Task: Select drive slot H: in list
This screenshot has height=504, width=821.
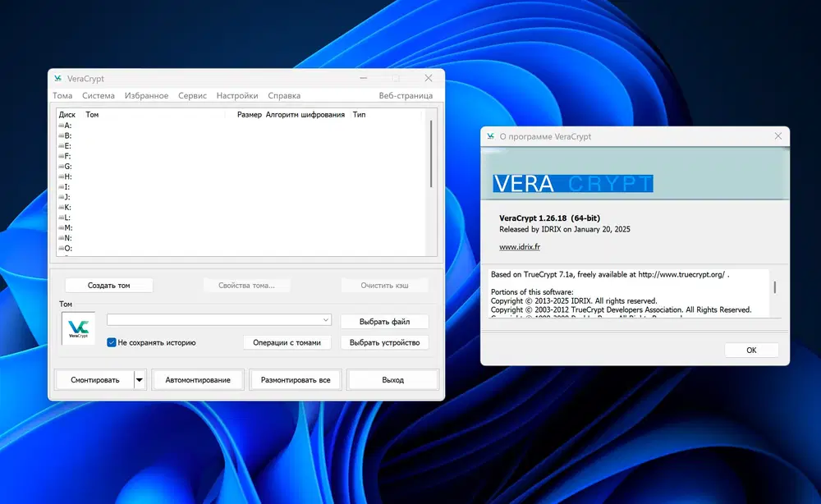Action: [x=65, y=176]
